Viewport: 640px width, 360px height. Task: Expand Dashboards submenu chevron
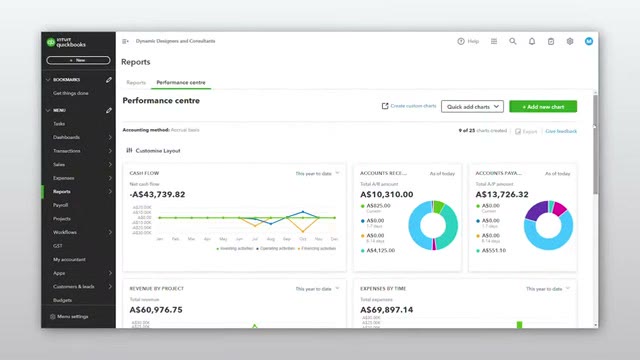(110, 138)
